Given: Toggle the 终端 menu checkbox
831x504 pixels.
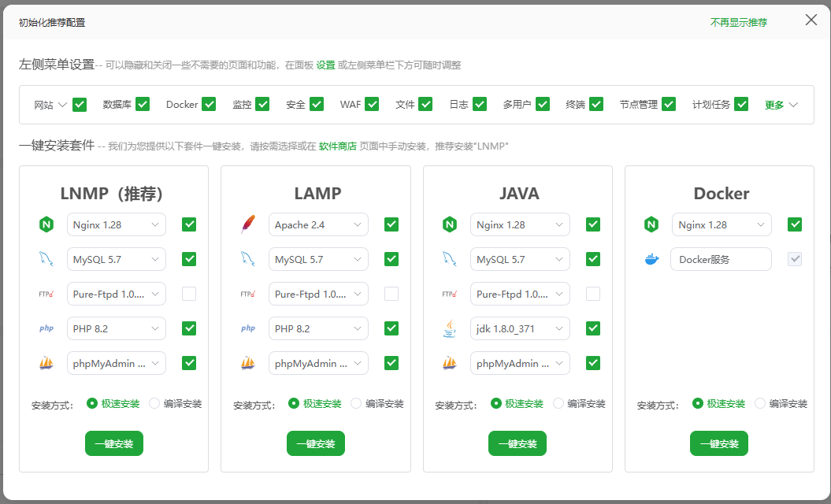Looking at the screenshot, I should pyautogui.click(x=596, y=105).
